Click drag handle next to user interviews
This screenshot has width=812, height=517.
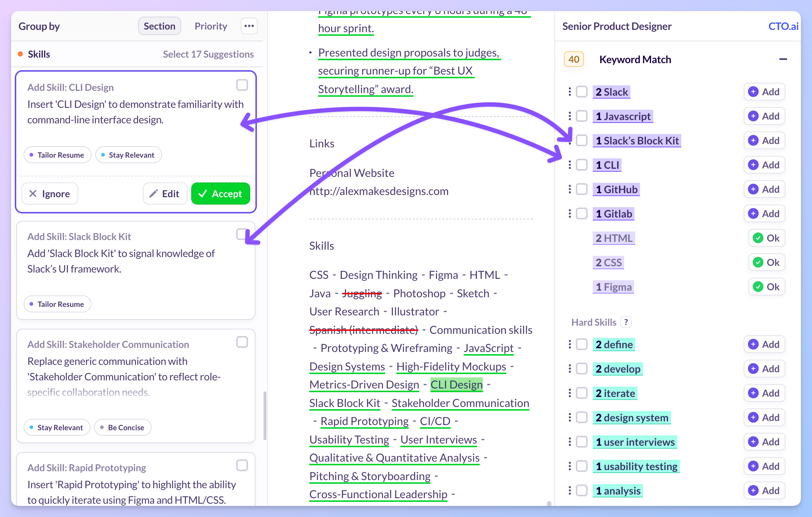click(570, 442)
